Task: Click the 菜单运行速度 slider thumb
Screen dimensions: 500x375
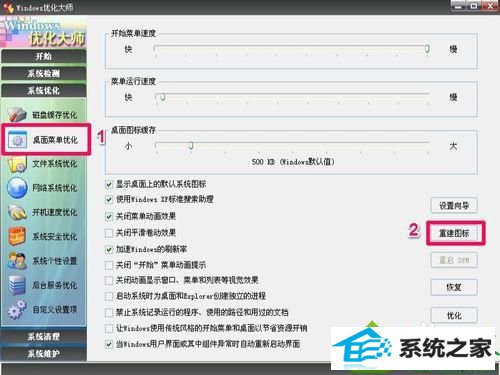Action: point(163,97)
